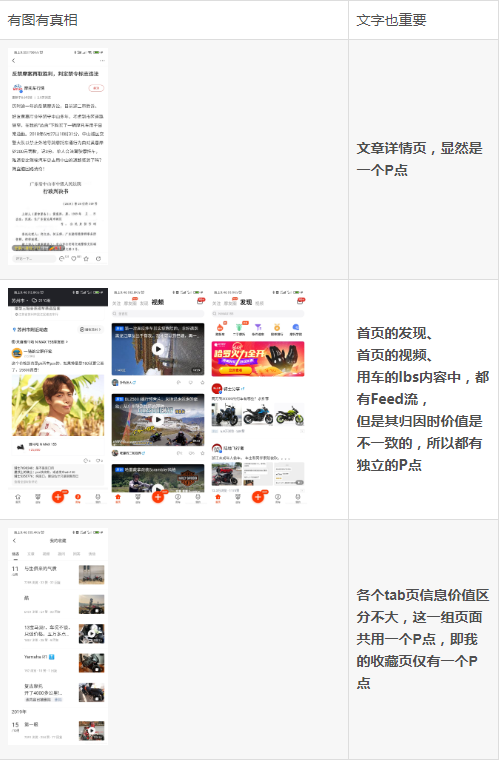Select the 视频 tab in the video feed screen

(x=158, y=302)
